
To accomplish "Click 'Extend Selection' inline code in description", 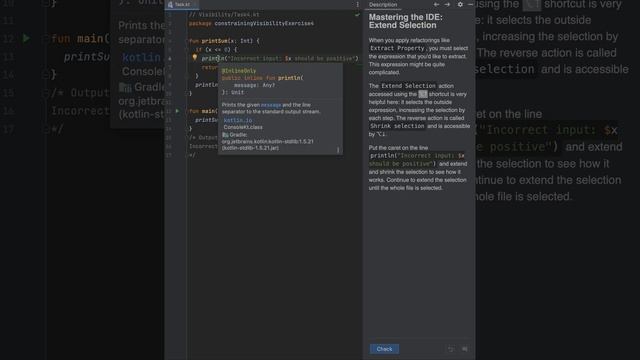I will click(x=409, y=86).
